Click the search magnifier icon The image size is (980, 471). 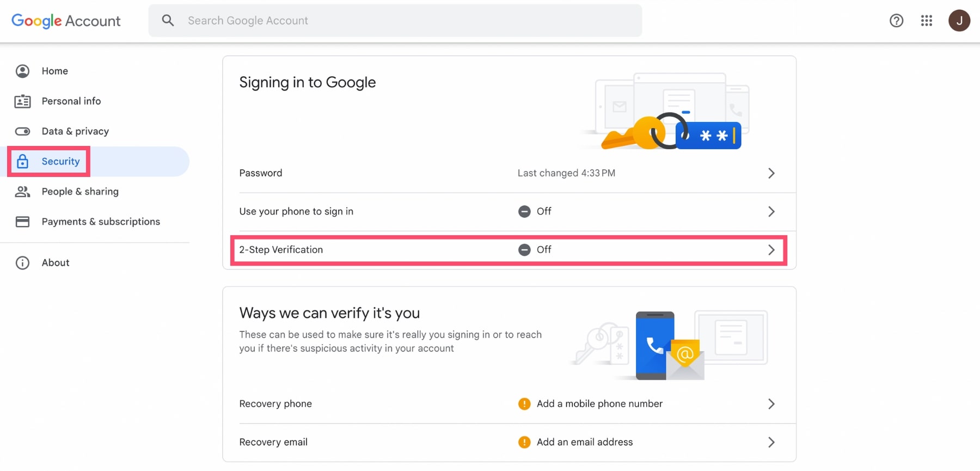coord(168,21)
